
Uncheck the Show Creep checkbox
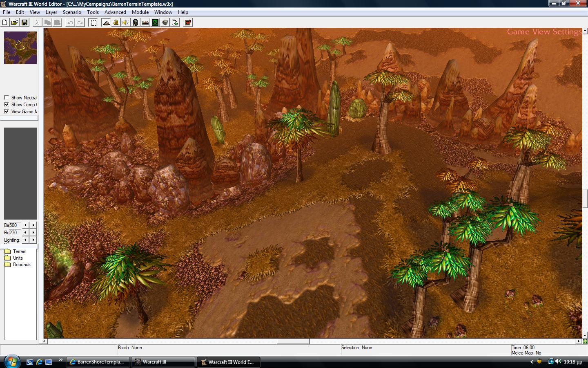pyautogui.click(x=7, y=104)
